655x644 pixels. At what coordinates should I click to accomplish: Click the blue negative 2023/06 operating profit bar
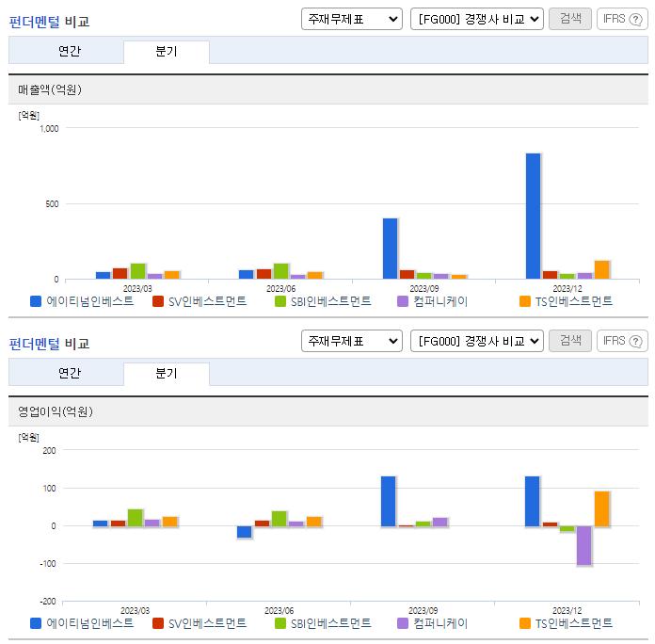point(245,532)
